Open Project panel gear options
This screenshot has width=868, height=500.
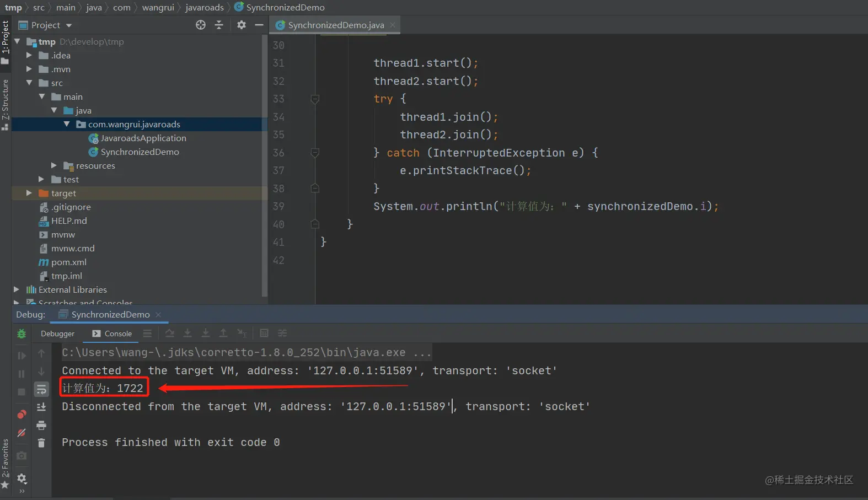click(242, 25)
